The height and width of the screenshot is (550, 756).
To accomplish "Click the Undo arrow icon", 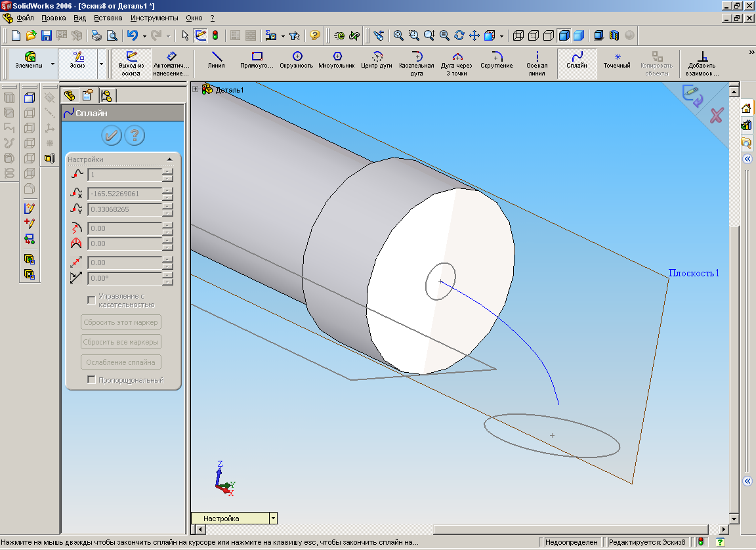I will tap(133, 35).
